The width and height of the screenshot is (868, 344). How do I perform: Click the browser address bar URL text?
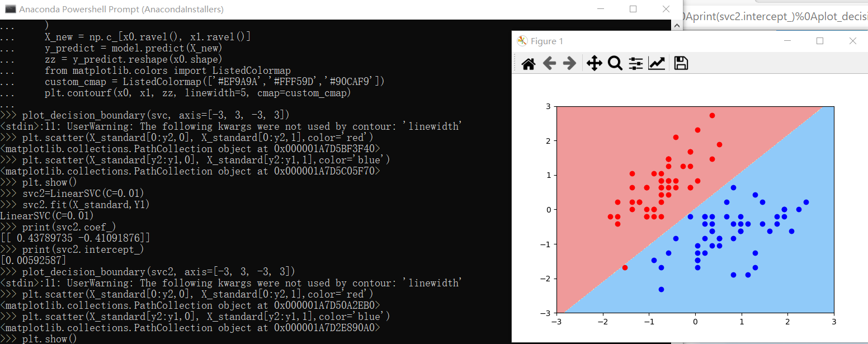click(x=775, y=16)
